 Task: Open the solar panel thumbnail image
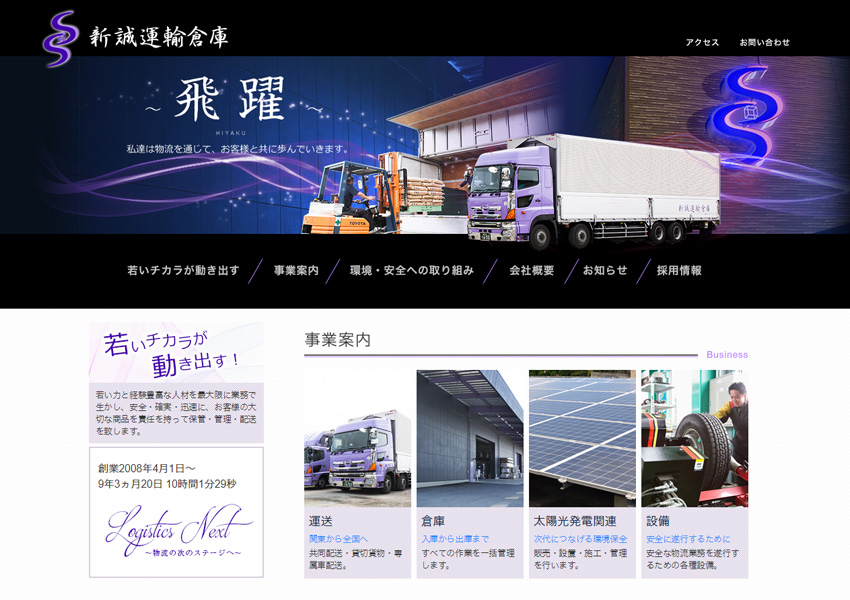(582, 438)
